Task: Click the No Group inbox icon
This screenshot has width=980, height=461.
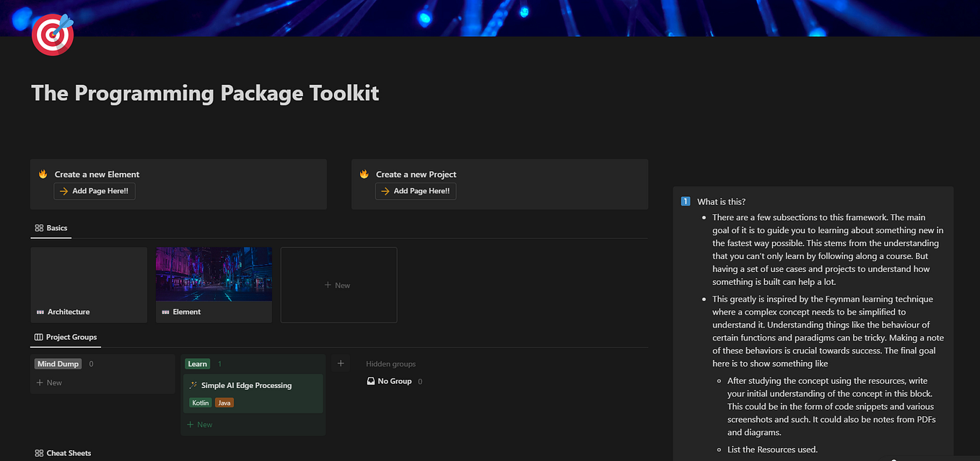Action: (x=371, y=381)
